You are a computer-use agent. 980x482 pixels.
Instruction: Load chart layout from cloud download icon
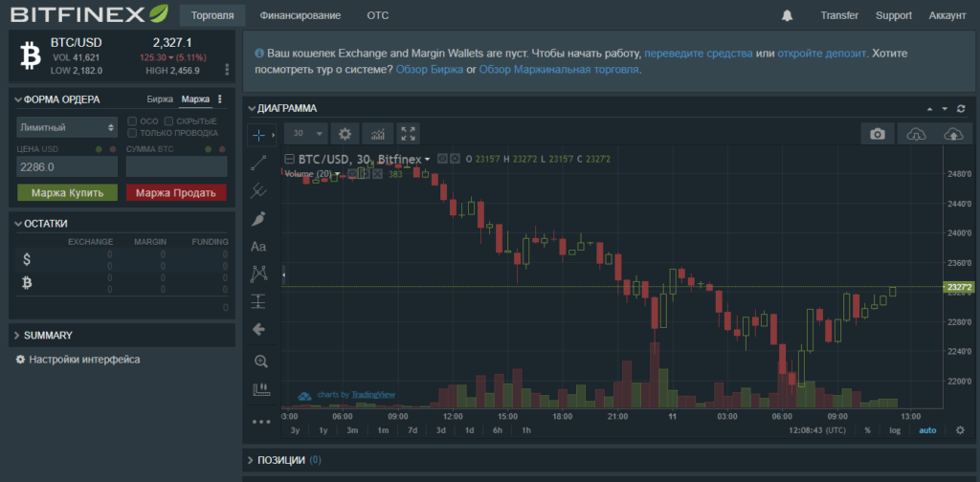(x=916, y=134)
